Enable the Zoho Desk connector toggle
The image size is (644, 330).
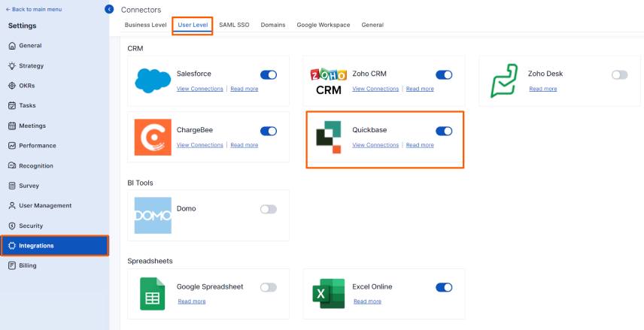[619, 74]
